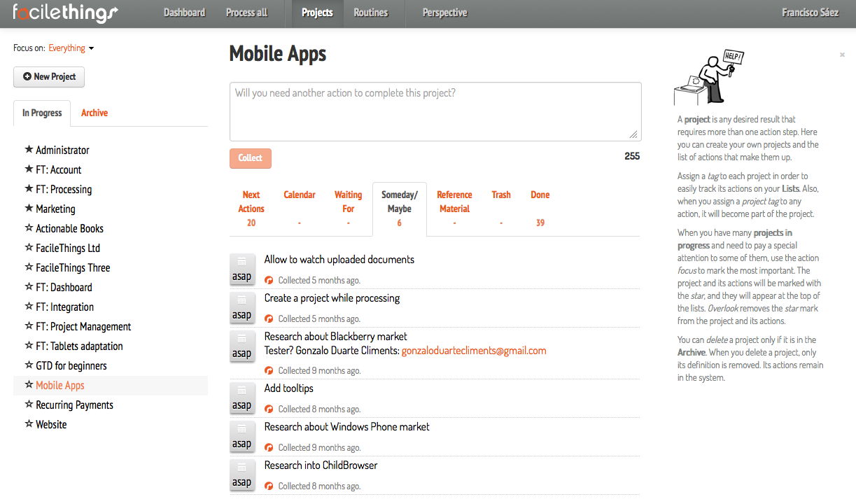
Task: Click gonzaloduartecliments@gmail.com email link
Action: click(474, 351)
